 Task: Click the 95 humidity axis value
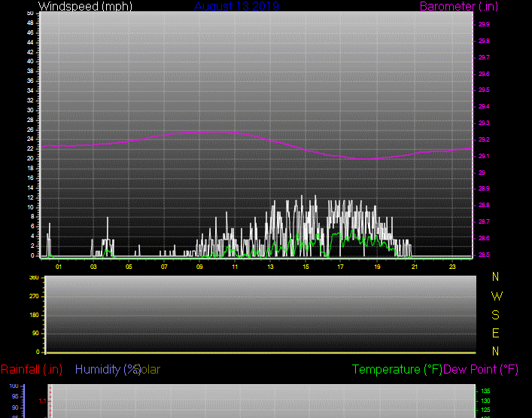pos(15,397)
